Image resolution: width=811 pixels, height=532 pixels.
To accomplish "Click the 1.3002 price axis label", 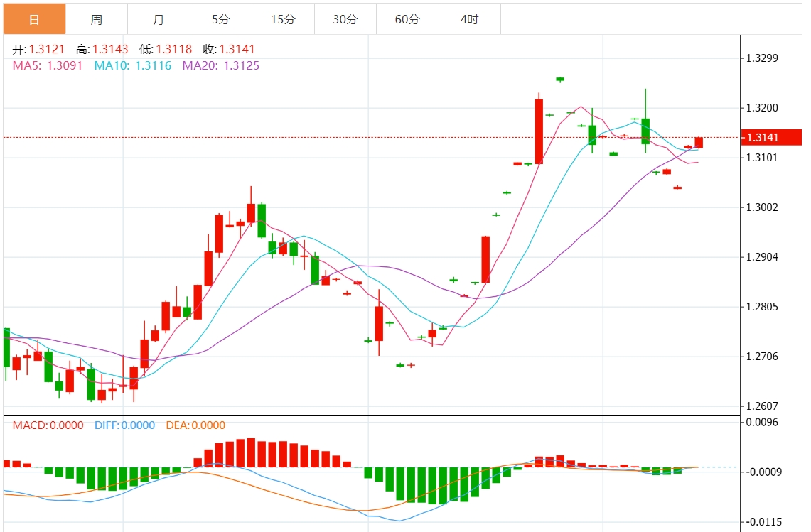I will [x=762, y=207].
